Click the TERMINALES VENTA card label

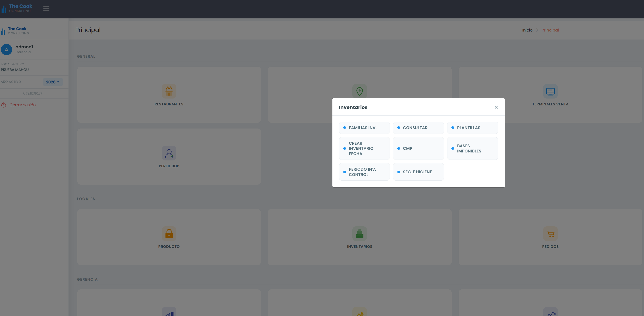[x=550, y=104]
